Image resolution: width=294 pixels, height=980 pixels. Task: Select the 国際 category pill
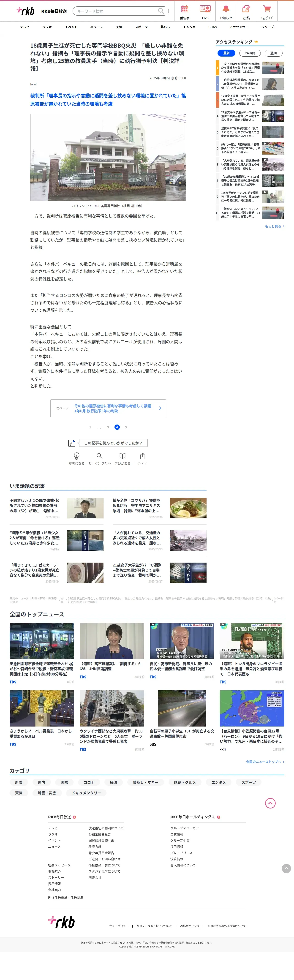click(64, 782)
